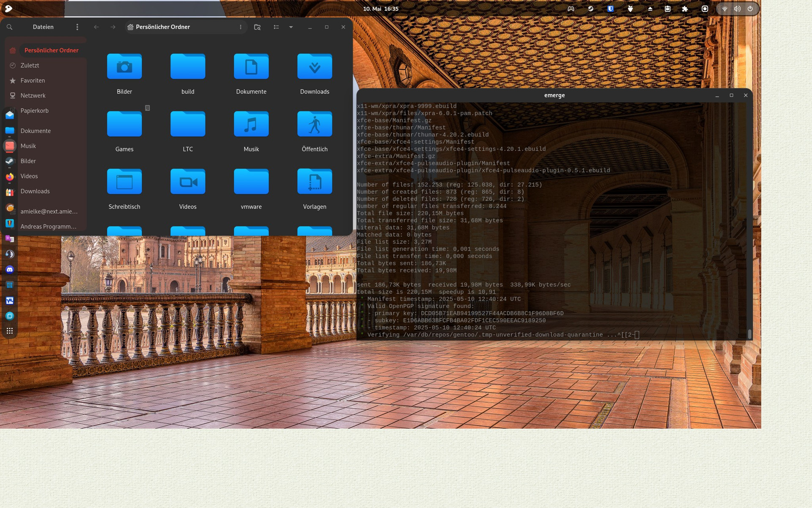Screen dimensions: 812x508
Task: Launch Firefox from the dock
Action: (10, 177)
